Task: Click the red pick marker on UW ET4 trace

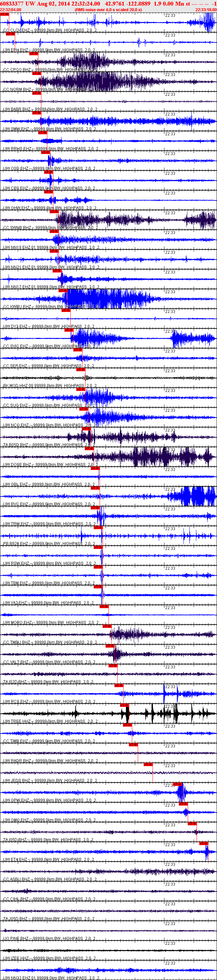Action: coord(204,844)
